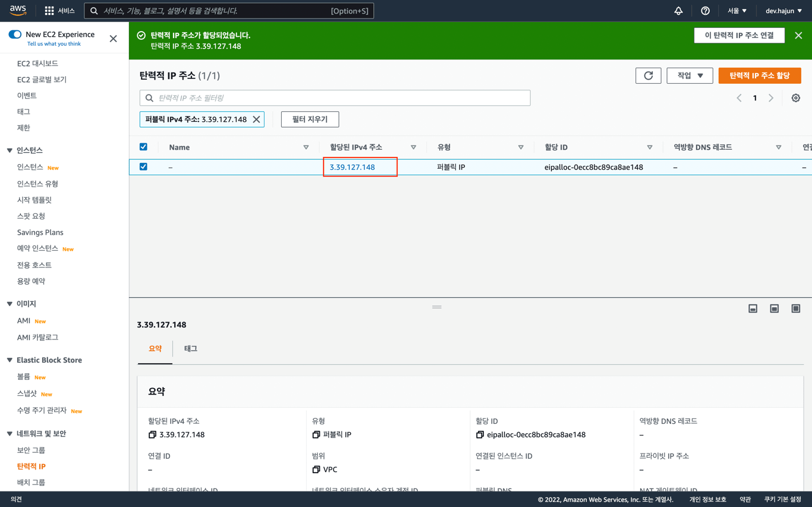Open 개인 정보 보호 footer link
Screen dimensions: 812x507
tap(707, 499)
